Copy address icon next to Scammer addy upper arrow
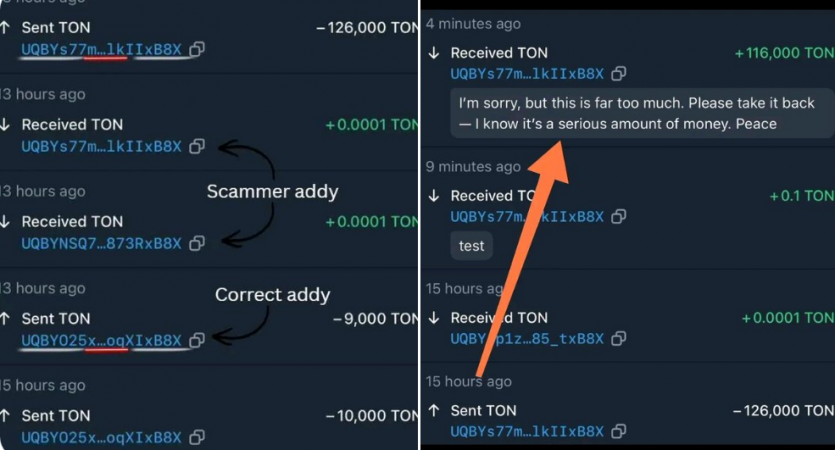This screenshot has height=450, width=835. [197, 146]
